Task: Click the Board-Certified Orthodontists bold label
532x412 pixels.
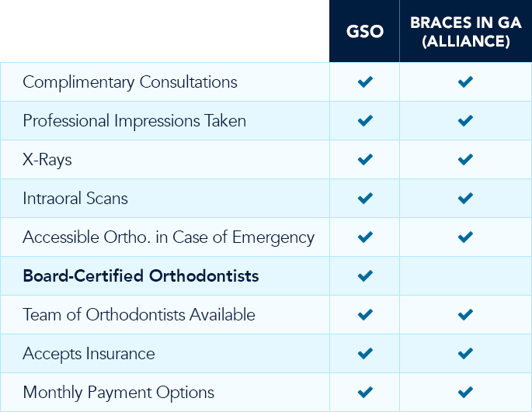Action: pyautogui.click(x=141, y=275)
